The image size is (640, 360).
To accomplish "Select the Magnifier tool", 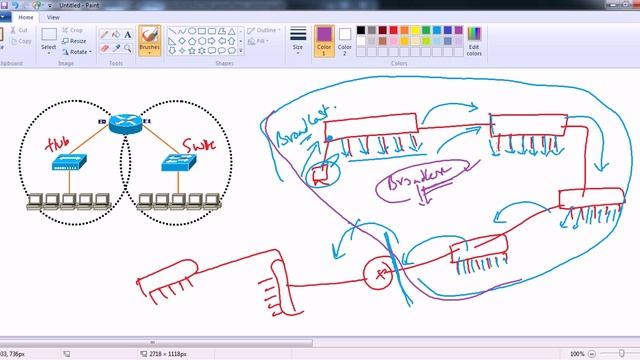I will click(128, 48).
